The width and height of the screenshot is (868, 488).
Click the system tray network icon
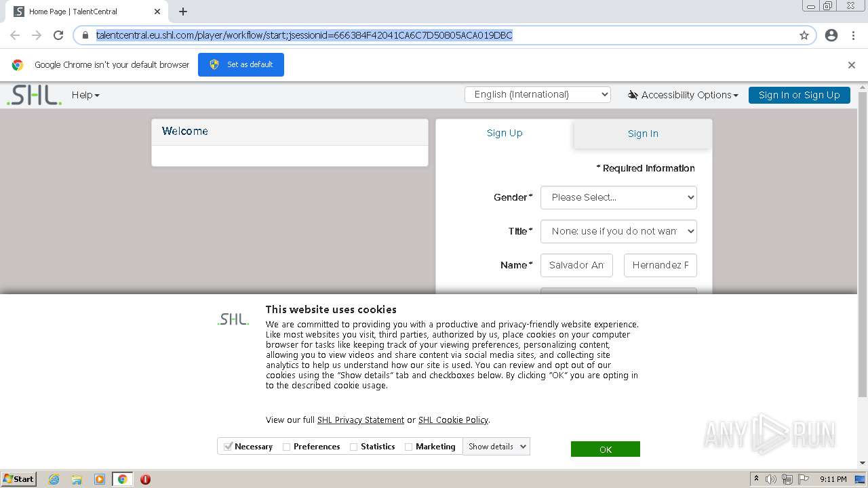pyautogui.click(x=787, y=479)
